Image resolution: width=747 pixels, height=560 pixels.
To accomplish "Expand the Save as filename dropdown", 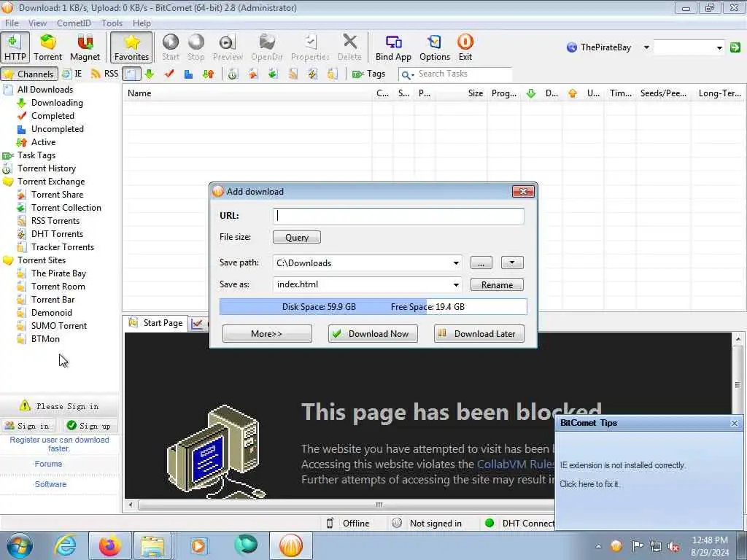I will 456,285.
